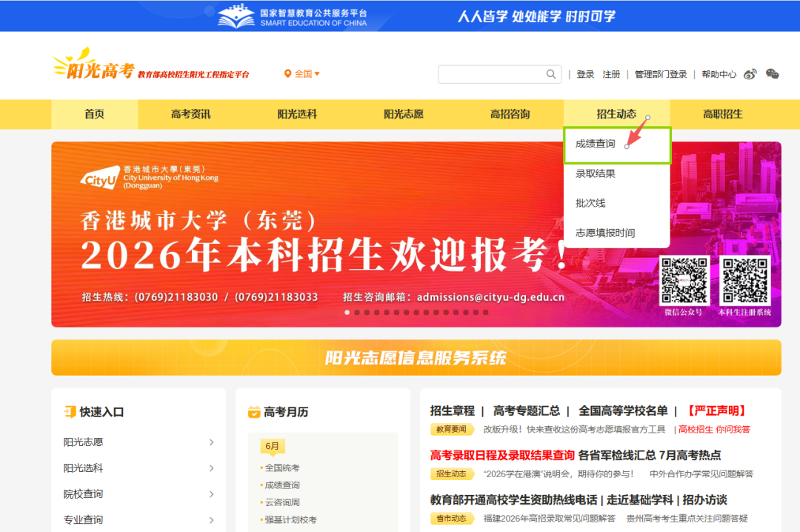Open 强基计划校考 calendar entry
800x532 pixels.
click(x=291, y=519)
